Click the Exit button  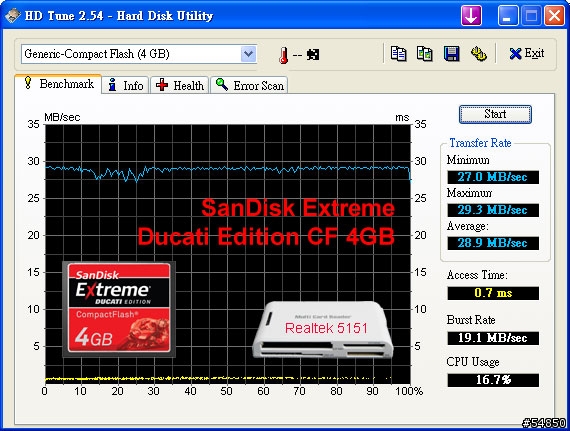[x=527, y=54]
